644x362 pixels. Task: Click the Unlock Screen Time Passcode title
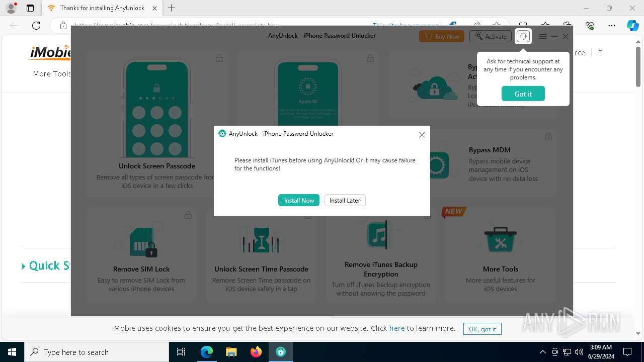[x=261, y=269]
